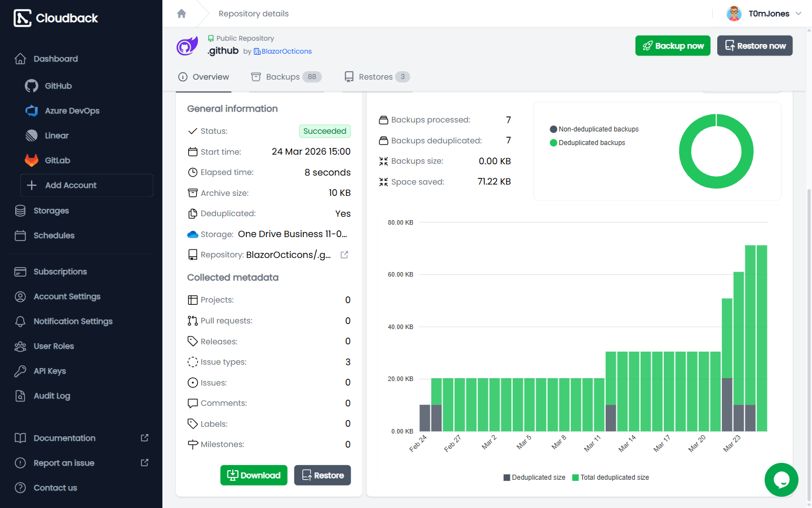Open the GitLab integration
Screen dimensions: 812x508
tap(57, 160)
